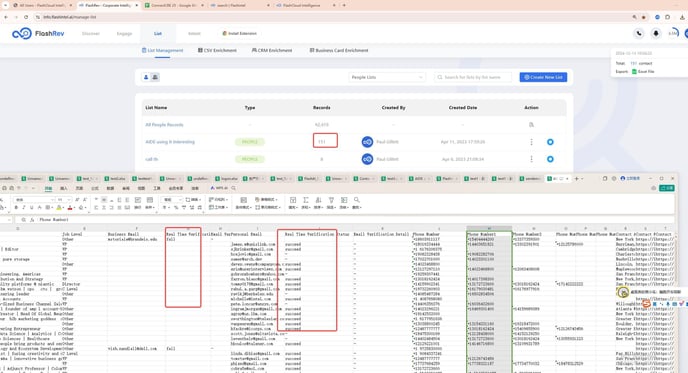Add a new spreadsheet document tab

point(577,179)
